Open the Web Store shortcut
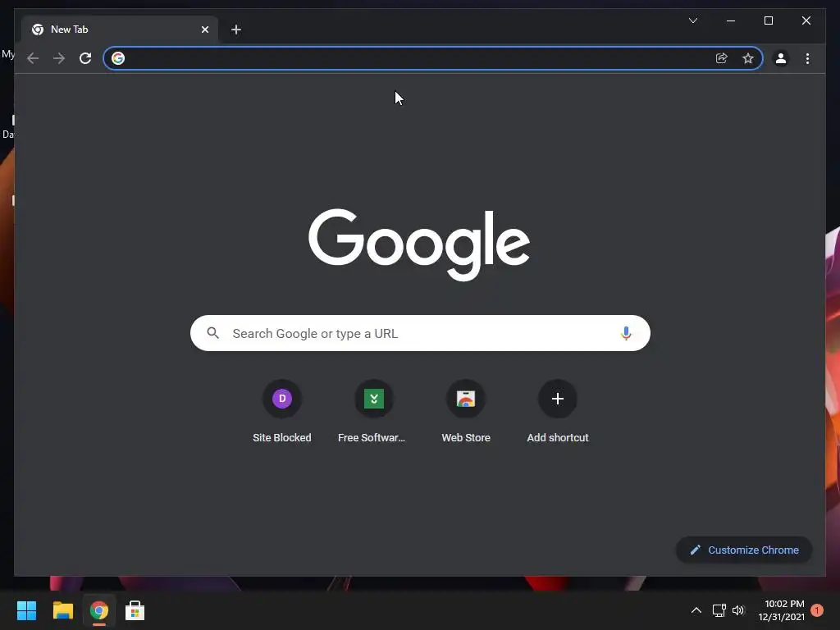Viewport: 840px width, 630px height. point(466,411)
